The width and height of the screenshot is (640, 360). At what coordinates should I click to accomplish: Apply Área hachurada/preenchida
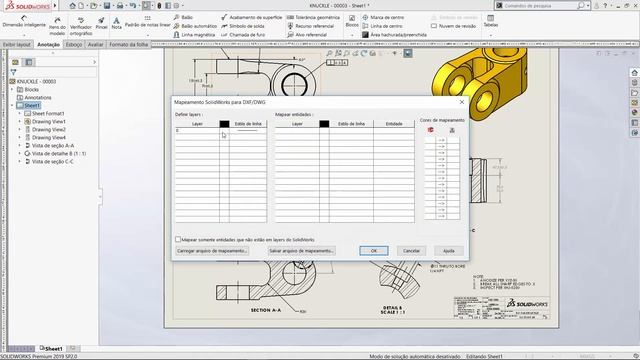click(x=394, y=35)
